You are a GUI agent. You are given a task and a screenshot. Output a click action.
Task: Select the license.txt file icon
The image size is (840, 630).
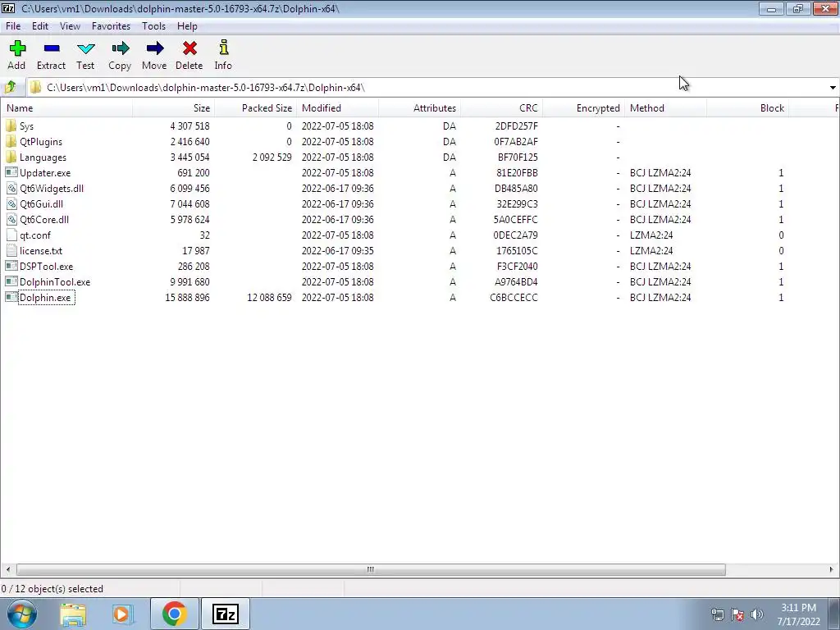11,250
